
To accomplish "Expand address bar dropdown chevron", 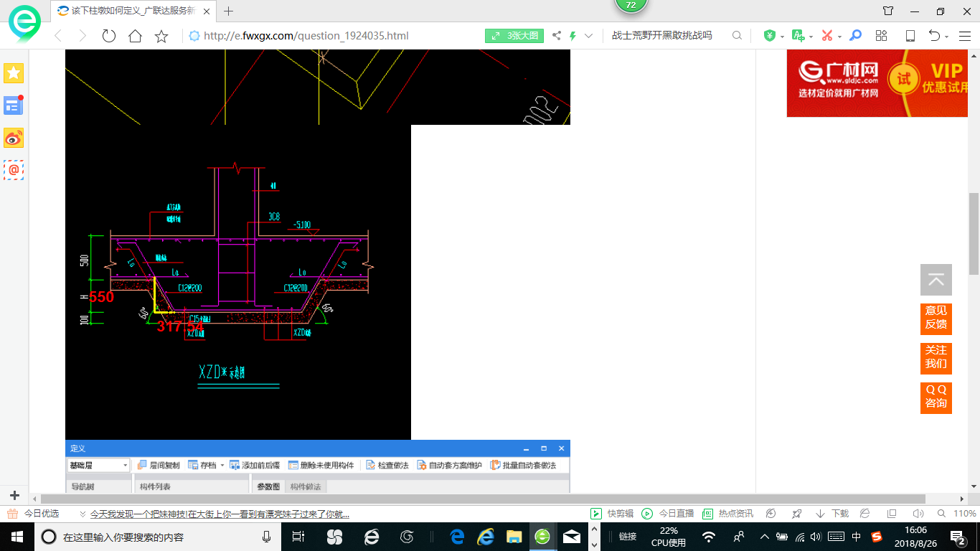I will (x=588, y=35).
